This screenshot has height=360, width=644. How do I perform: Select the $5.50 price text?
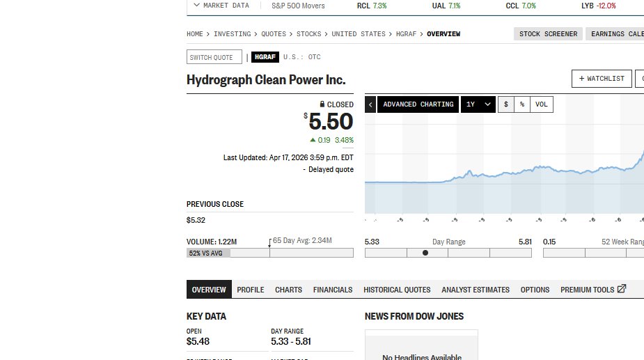coord(331,122)
